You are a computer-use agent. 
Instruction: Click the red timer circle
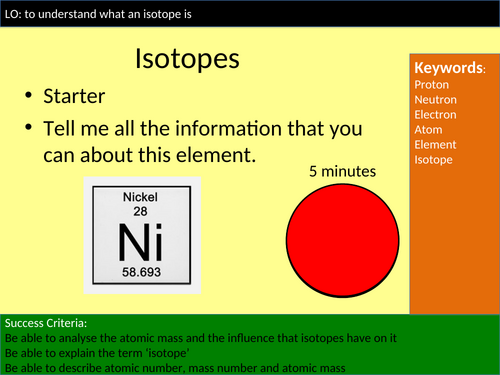tap(342, 240)
